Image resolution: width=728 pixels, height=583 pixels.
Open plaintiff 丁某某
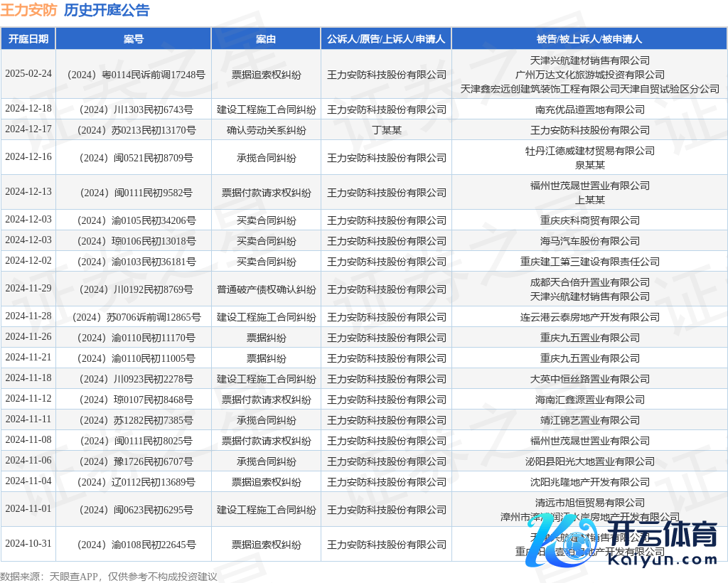(x=386, y=130)
